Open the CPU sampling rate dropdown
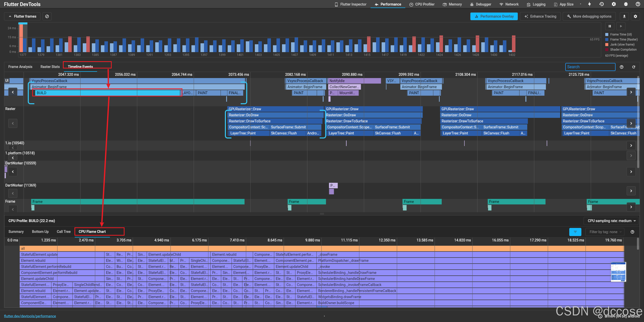 tap(612, 221)
